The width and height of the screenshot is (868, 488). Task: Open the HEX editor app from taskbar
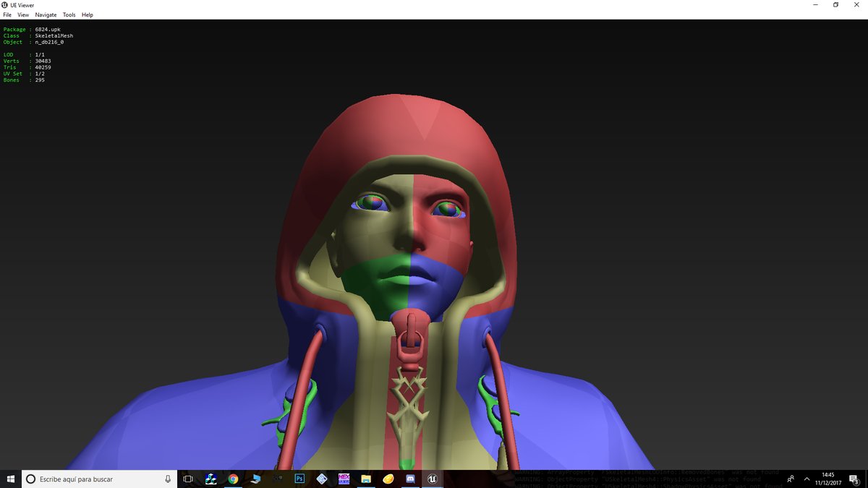coord(344,479)
